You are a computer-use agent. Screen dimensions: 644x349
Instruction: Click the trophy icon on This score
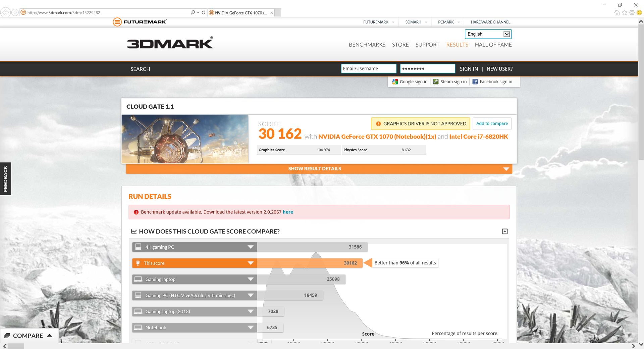tap(138, 263)
